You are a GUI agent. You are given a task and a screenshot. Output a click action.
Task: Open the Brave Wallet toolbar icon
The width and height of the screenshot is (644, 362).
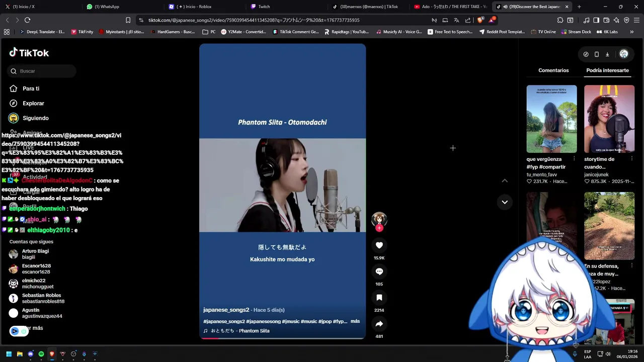coord(606,20)
